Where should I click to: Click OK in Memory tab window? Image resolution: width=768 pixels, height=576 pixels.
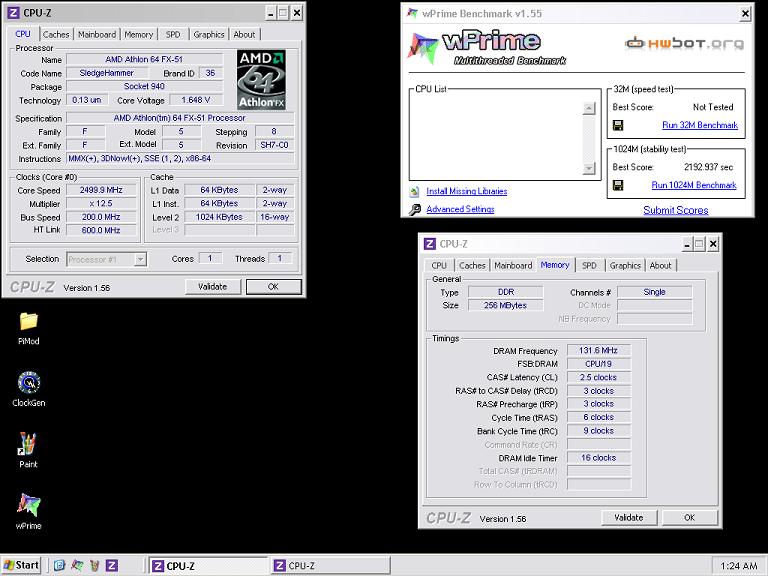[x=690, y=518]
